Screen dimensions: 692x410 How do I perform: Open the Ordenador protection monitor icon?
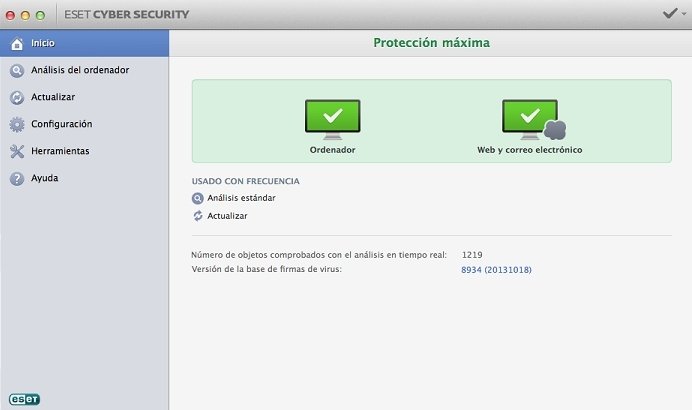click(x=333, y=119)
